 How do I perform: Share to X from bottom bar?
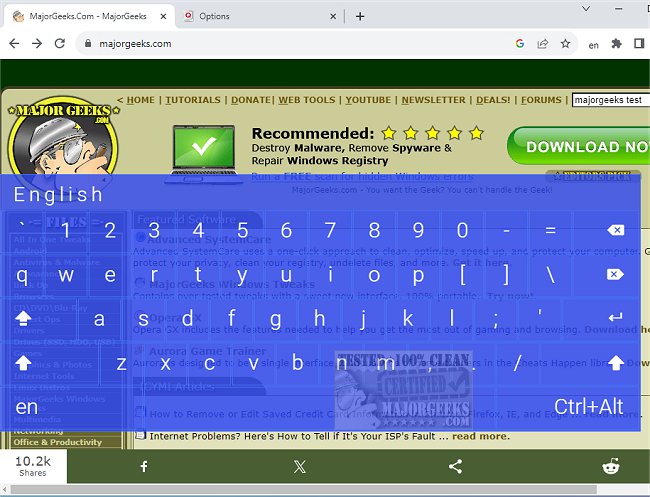tap(299, 466)
